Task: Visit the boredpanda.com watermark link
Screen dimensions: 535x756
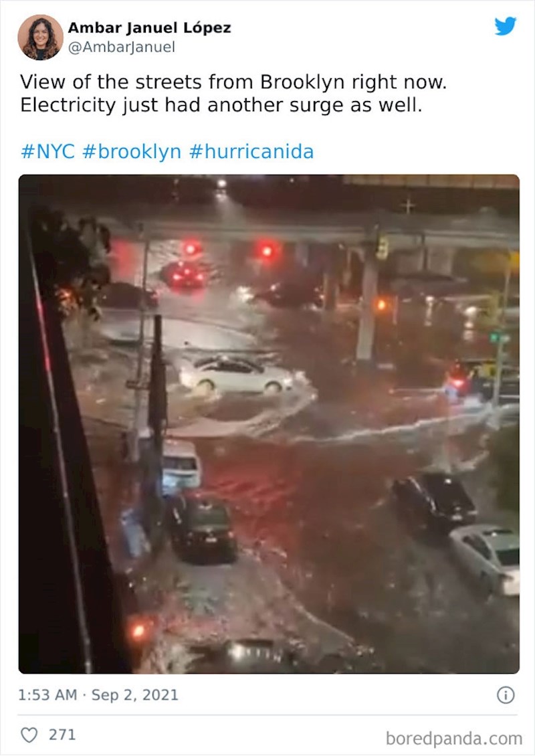Action: point(454,738)
